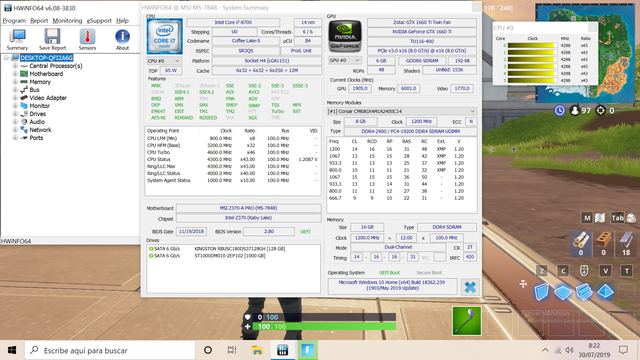The width and height of the screenshot is (640, 360).
Task: Select Drives tree item
Action: click(38, 114)
